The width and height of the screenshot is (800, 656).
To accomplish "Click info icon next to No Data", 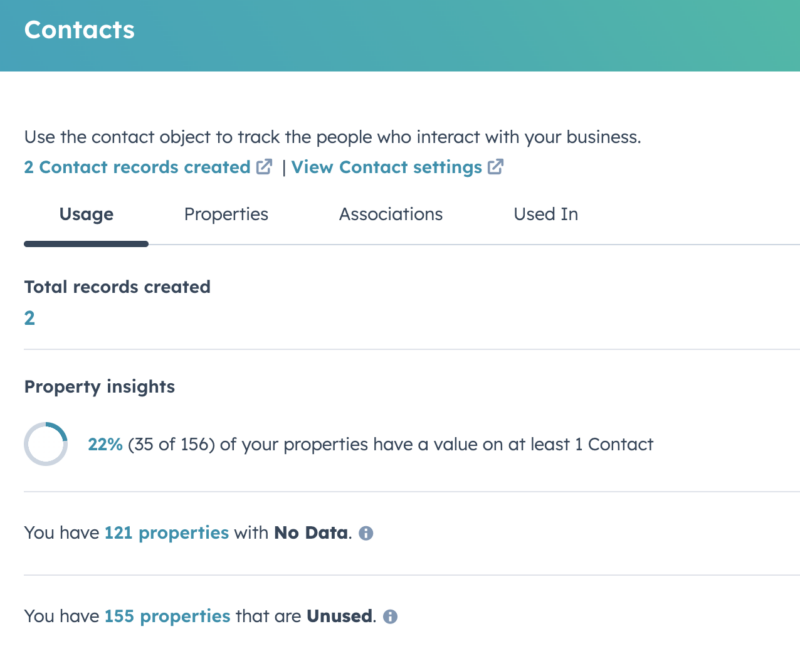I will pyautogui.click(x=366, y=534).
